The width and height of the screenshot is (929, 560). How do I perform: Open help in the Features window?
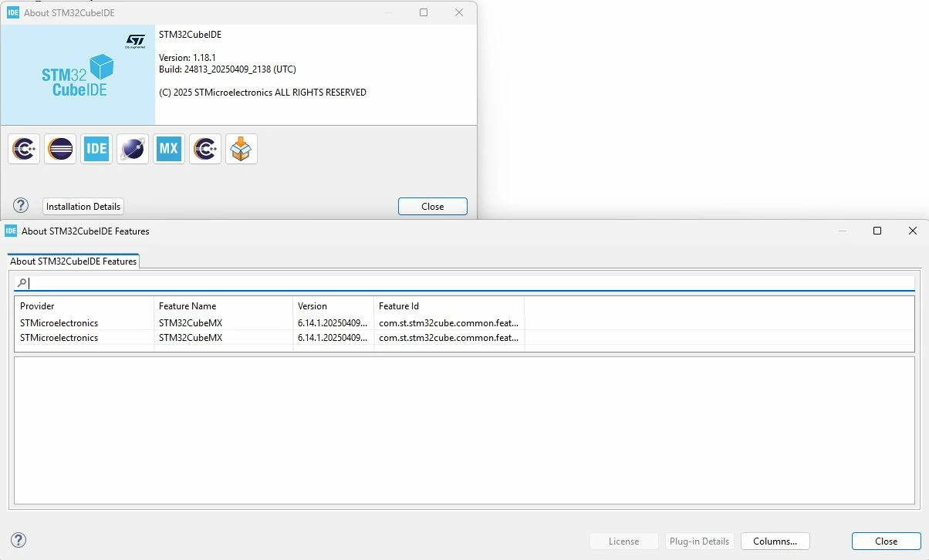pyautogui.click(x=19, y=541)
